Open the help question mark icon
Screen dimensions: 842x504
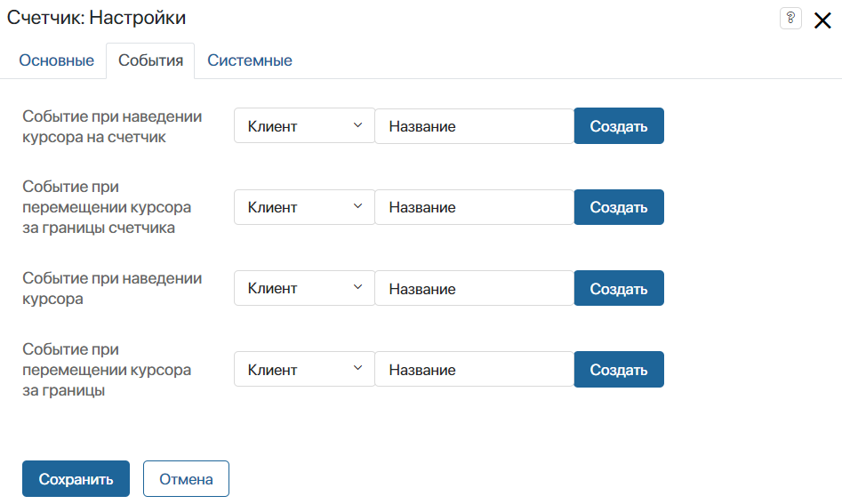[790, 19]
